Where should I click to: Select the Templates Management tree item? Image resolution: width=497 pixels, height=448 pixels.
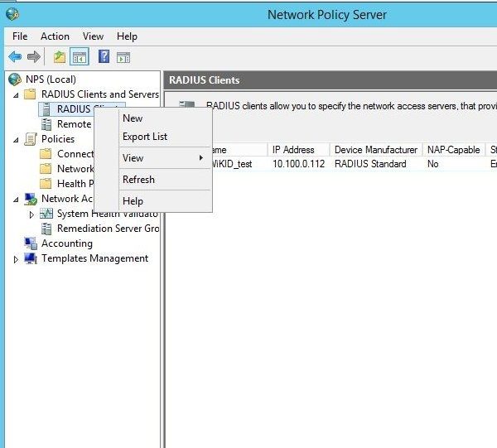point(94,258)
